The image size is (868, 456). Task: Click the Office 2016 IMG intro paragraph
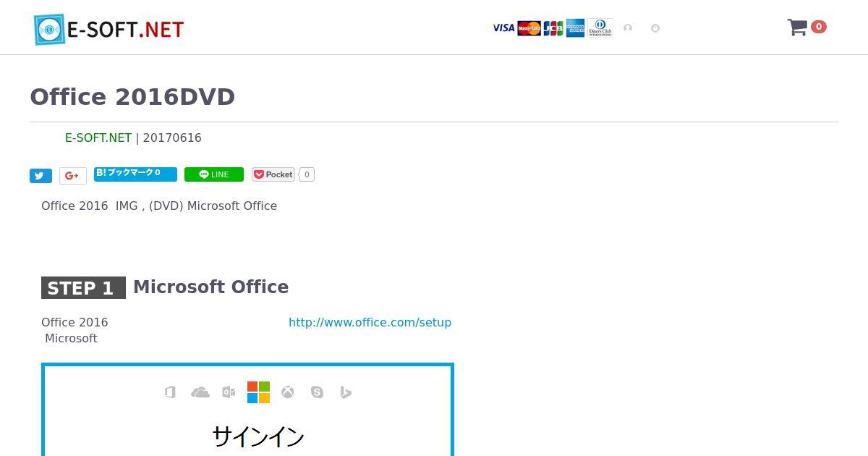click(x=159, y=206)
